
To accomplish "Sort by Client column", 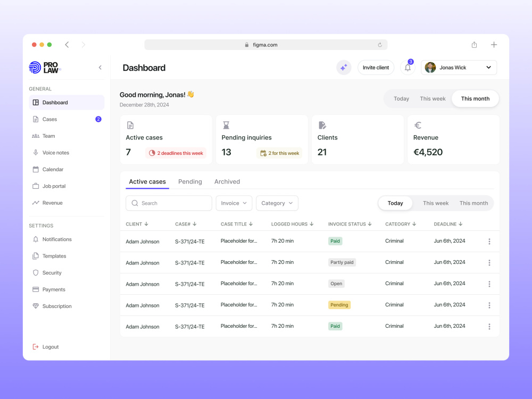I will pos(137,224).
